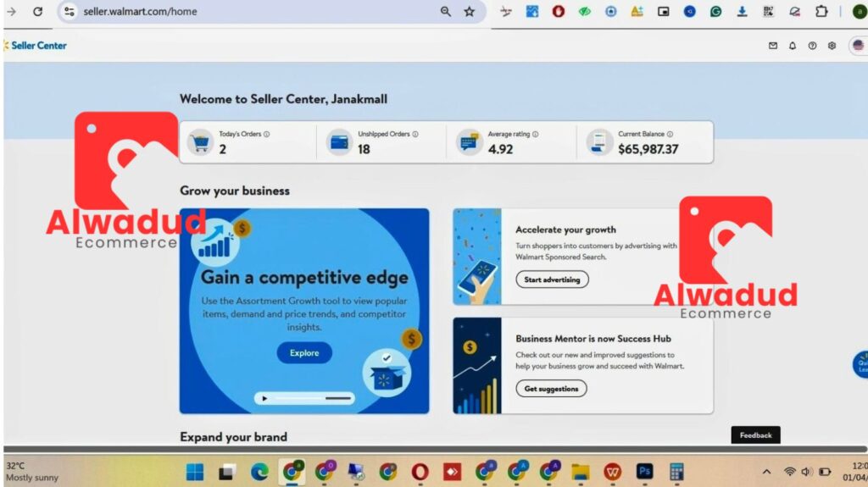This screenshot has height=487, width=868.
Task: Open the messages envelope icon in Seller Center
Action: point(773,46)
